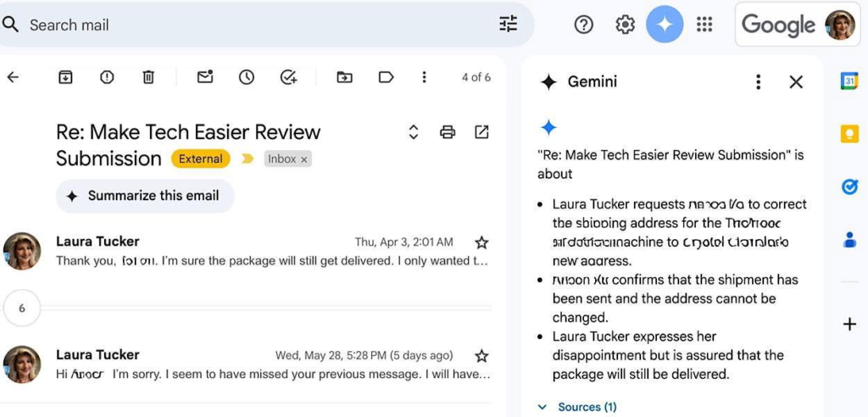The width and height of the screenshot is (868, 417).
Task: Open search filter options sliders icon
Action: point(509,25)
